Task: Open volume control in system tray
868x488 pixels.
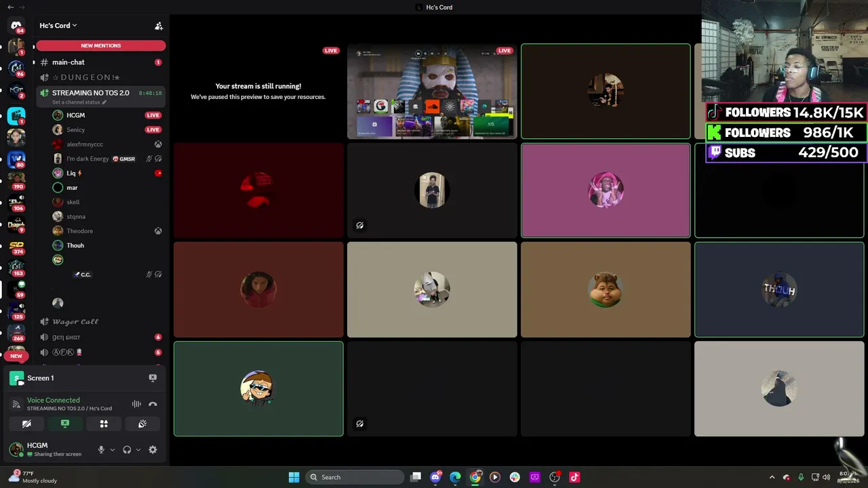Action: pyautogui.click(x=826, y=477)
